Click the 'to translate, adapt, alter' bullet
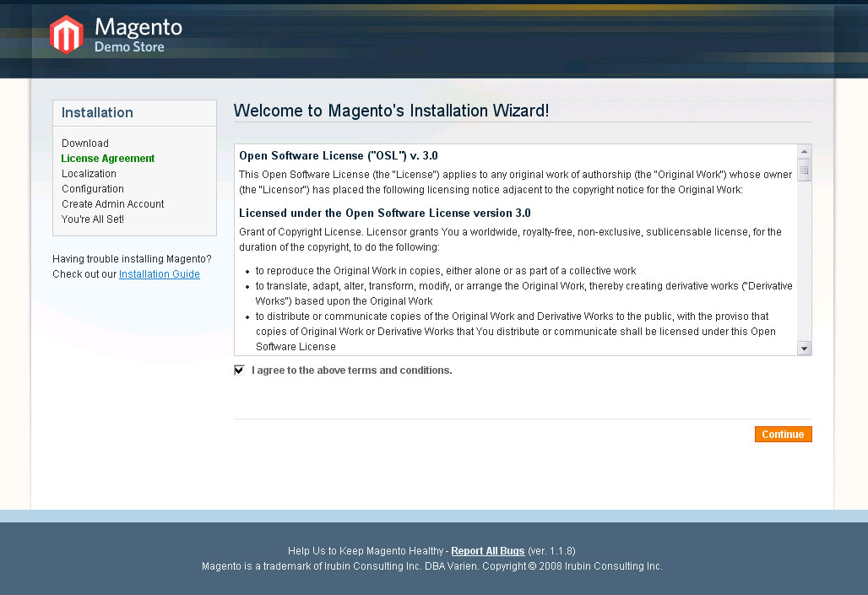This screenshot has height=595, width=868. pyautogui.click(x=524, y=294)
